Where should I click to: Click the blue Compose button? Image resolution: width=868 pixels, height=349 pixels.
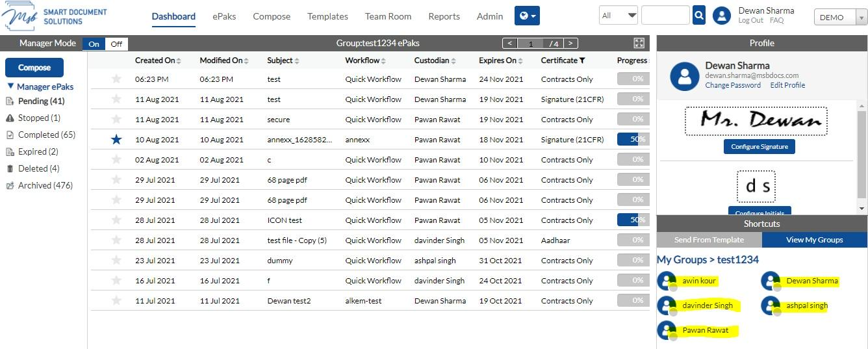[34, 68]
